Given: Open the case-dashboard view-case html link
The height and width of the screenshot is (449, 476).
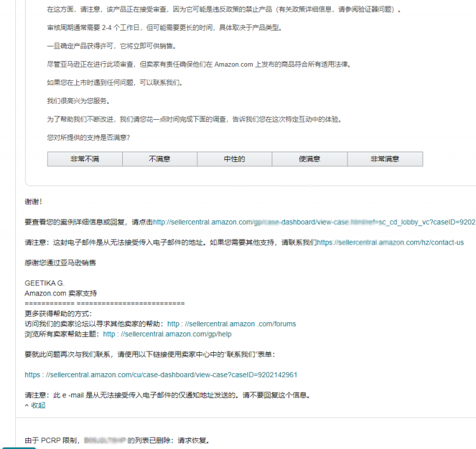Looking at the screenshot, I should (314, 222).
